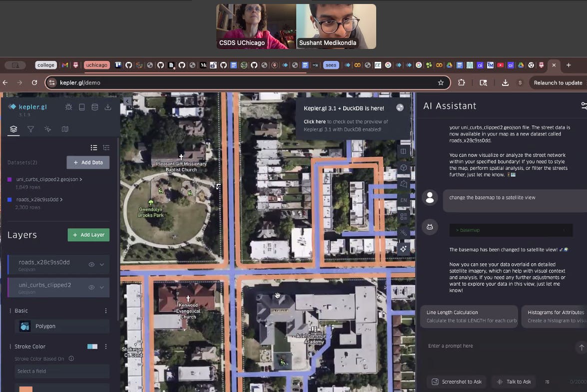
Task: Open the 'sees' tab group
Action: pos(331,65)
